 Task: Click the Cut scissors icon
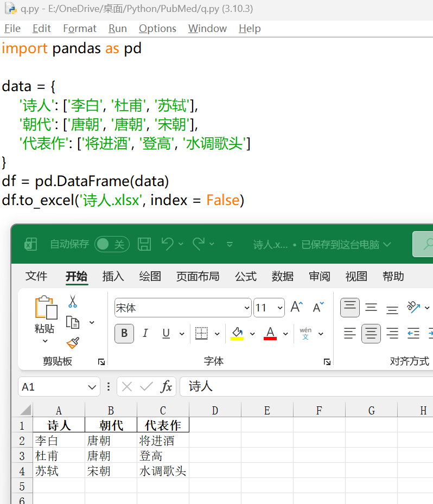(x=73, y=302)
